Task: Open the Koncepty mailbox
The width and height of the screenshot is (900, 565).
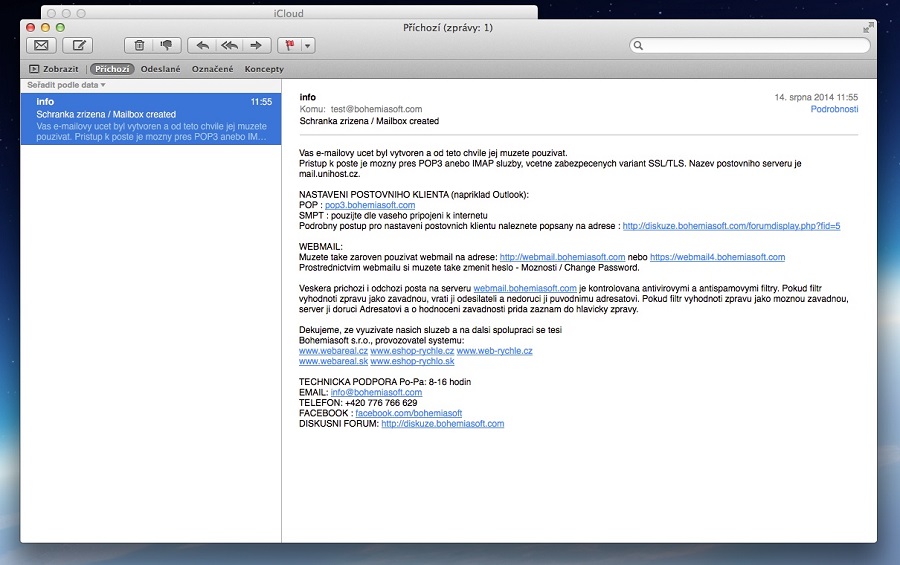Action: [x=264, y=69]
